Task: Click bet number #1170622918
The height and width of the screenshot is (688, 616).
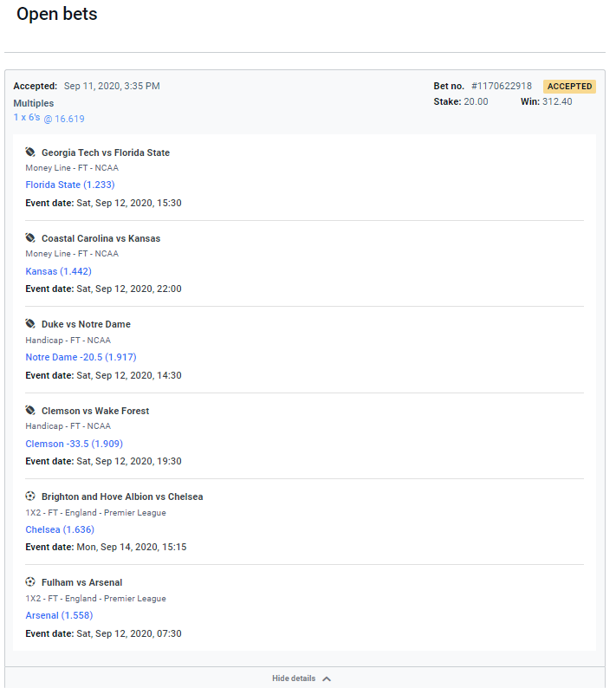Action: click(x=501, y=87)
